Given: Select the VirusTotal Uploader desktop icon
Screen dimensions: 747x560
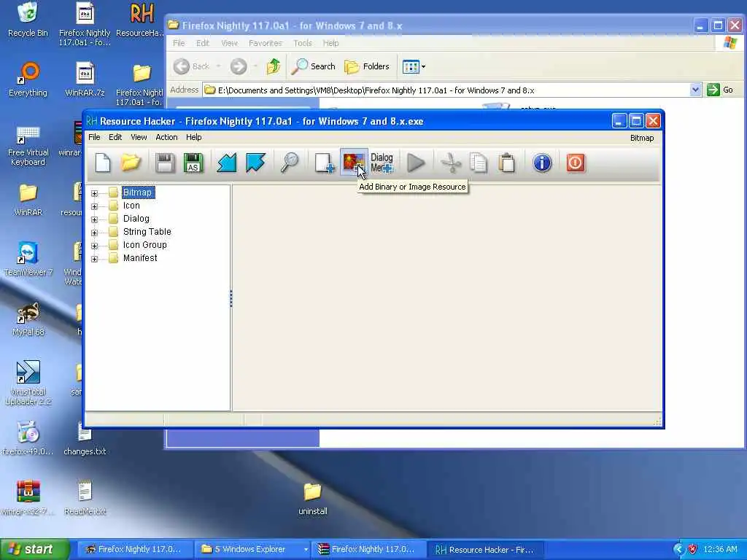Looking at the screenshot, I should (x=28, y=384).
